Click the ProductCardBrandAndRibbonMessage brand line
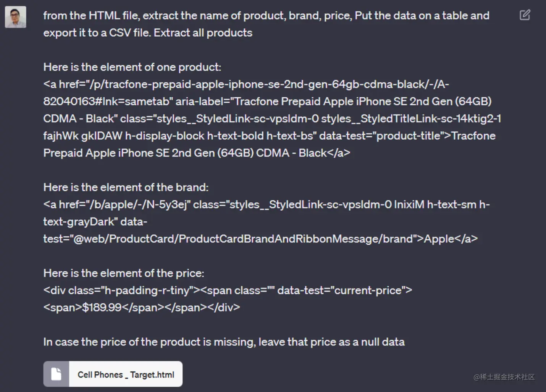The width and height of the screenshot is (546, 392). coord(260,239)
